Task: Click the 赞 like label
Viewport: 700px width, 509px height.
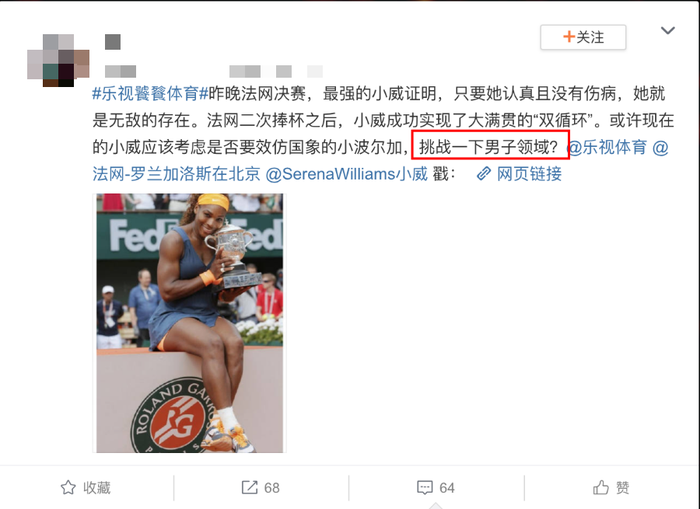Action: [622, 488]
